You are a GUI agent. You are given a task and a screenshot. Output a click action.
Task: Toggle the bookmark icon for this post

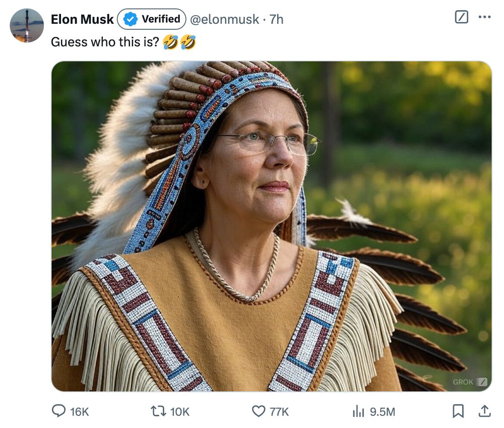tap(458, 411)
